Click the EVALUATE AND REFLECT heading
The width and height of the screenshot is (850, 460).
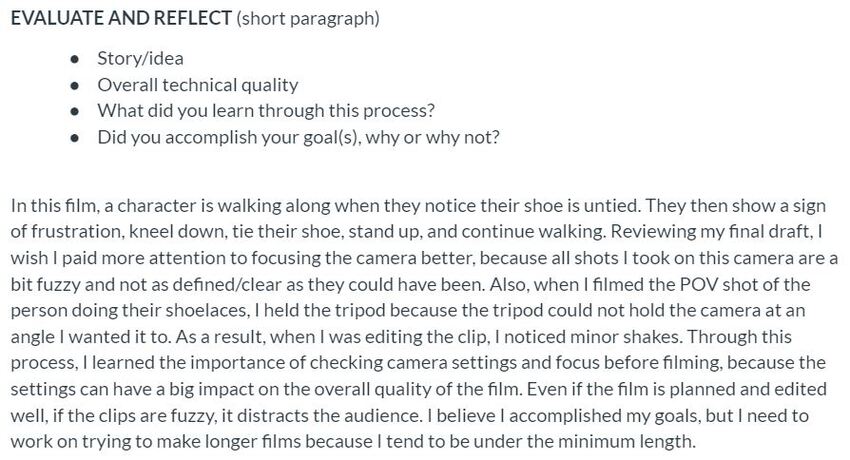(x=120, y=20)
